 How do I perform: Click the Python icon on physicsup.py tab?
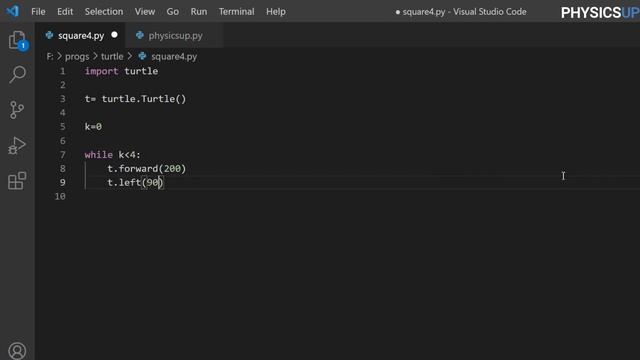[x=140, y=36]
